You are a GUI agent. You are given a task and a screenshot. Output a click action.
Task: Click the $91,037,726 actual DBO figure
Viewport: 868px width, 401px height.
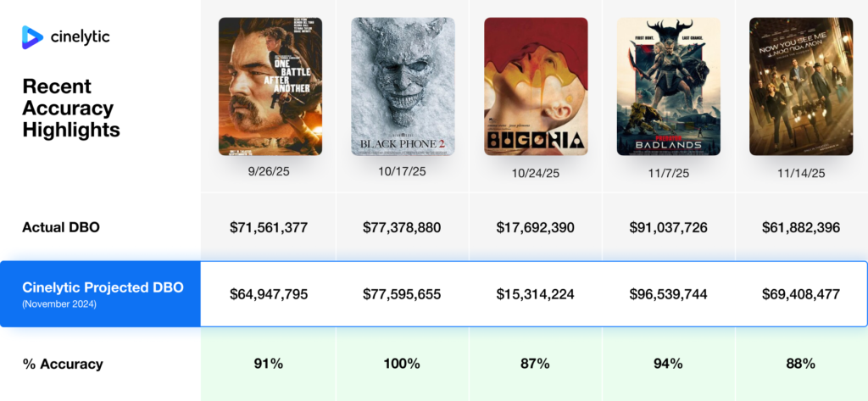(x=668, y=227)
